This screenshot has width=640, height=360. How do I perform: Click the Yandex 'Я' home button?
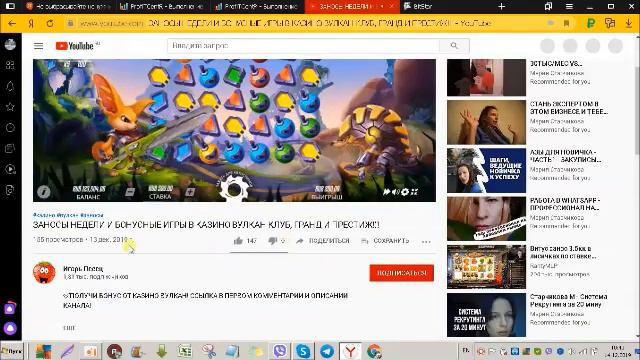point(31,24)
